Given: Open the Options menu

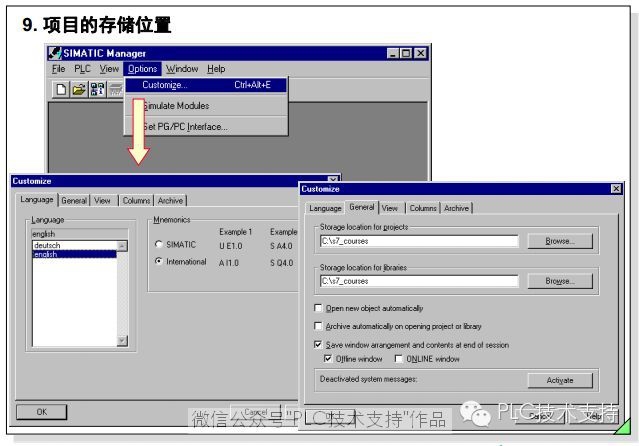Looking at the screenshot, I should (x=142, y=69).
